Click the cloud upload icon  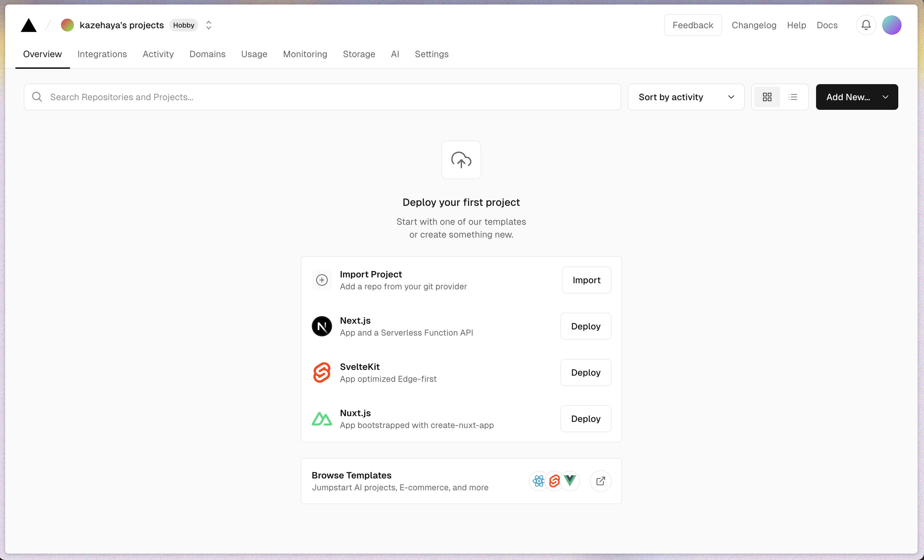click(x=461, y=160)
